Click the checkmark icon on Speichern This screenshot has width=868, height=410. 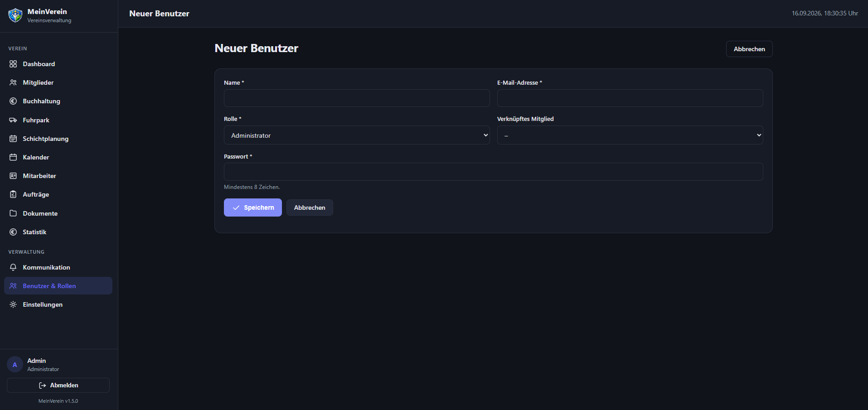point(236,207)
